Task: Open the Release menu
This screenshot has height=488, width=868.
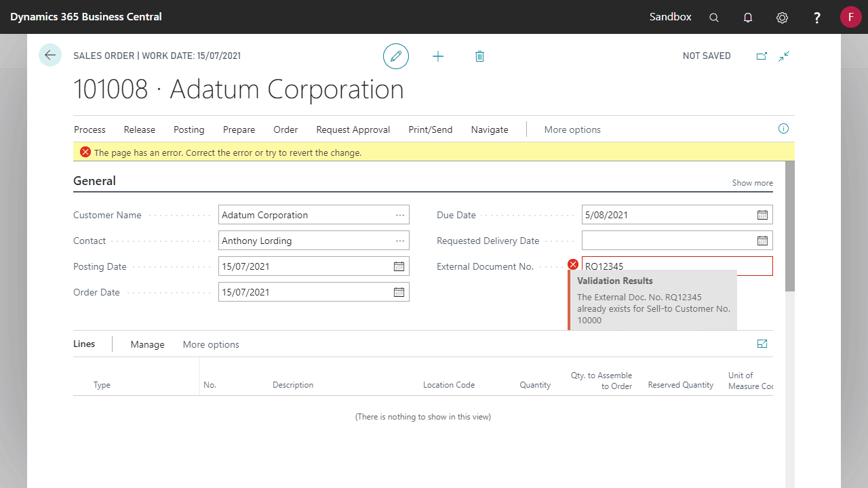Action: [x=140, y=129]
